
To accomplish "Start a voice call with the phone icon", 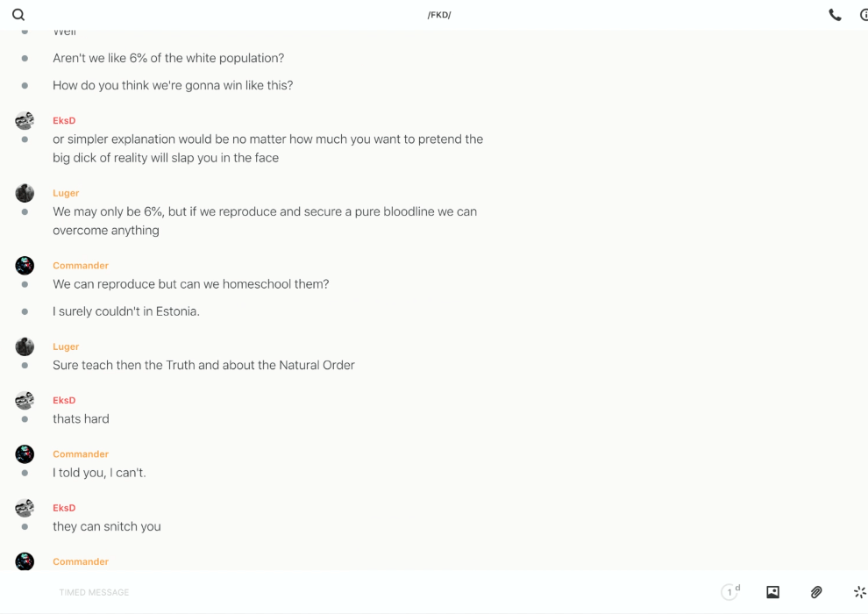I will tap(835, 15).
